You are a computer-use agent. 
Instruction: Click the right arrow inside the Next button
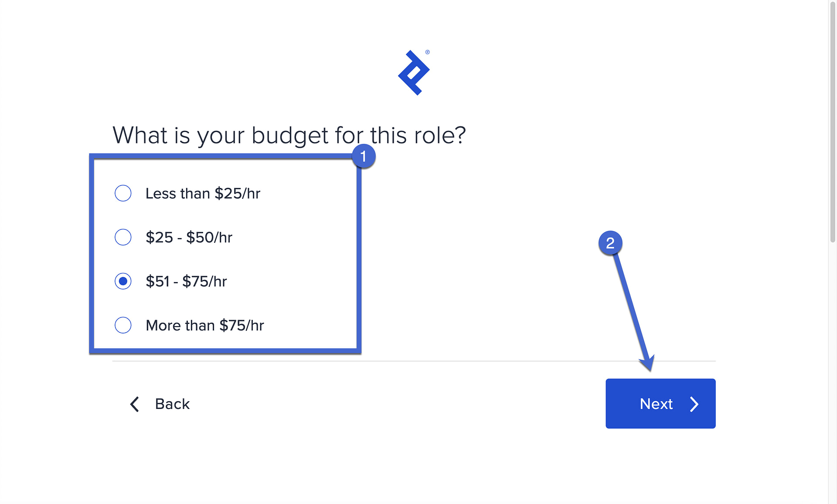(x=694, y=404)
